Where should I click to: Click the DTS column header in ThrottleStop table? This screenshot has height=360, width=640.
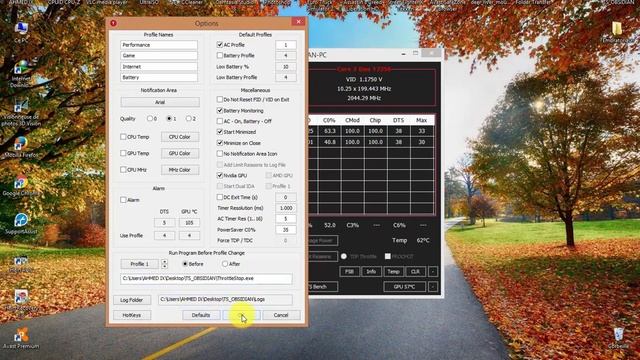[x=398, y=120]
